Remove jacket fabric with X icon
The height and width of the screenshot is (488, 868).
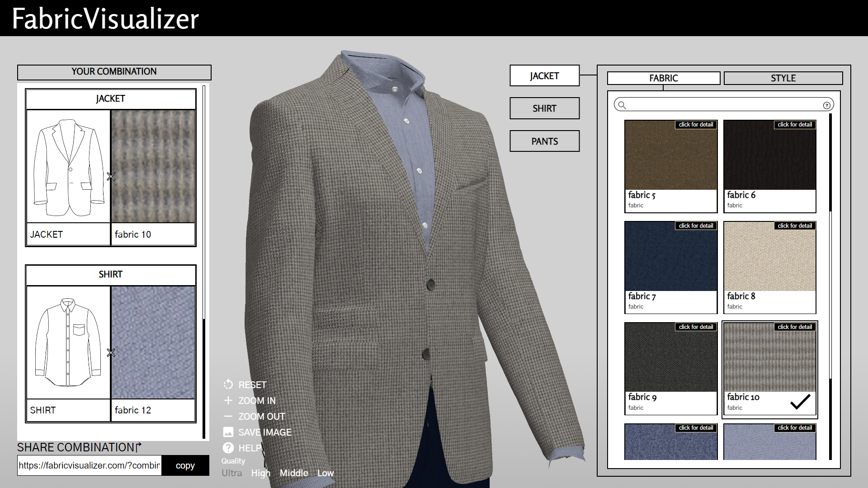[111, 177]
